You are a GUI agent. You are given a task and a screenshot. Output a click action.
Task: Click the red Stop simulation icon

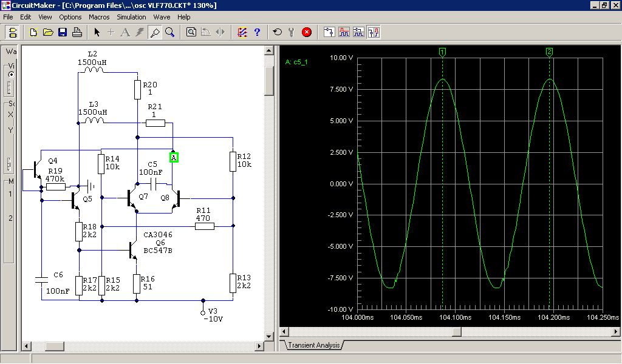pos(307,32)
